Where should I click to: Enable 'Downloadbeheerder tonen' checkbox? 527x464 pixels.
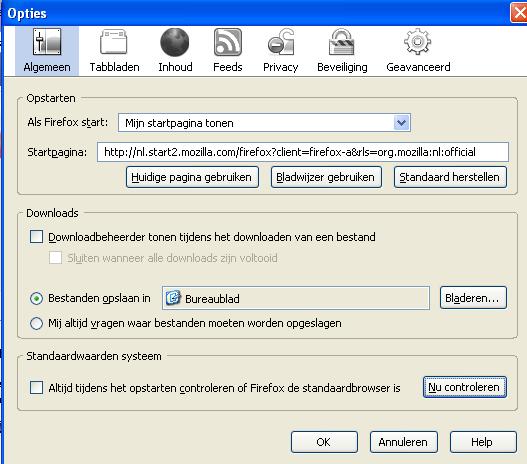point(36,237)
